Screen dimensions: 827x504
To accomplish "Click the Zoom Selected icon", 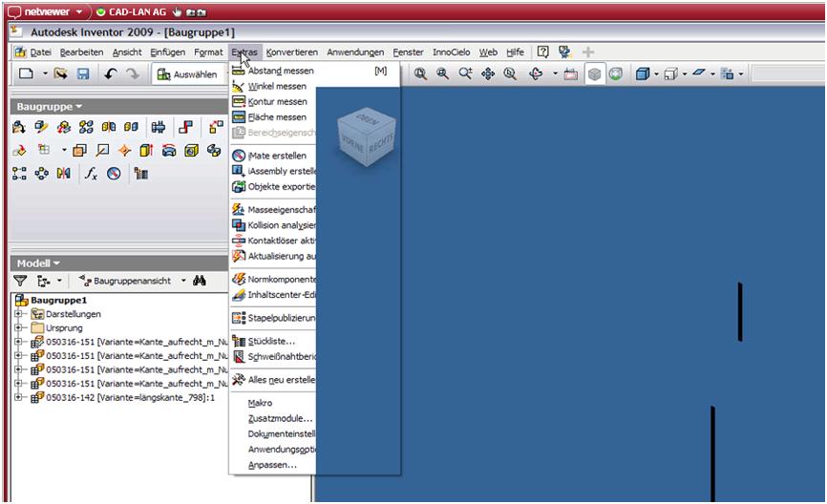I will pyautogui.click(x=510, y=73).
